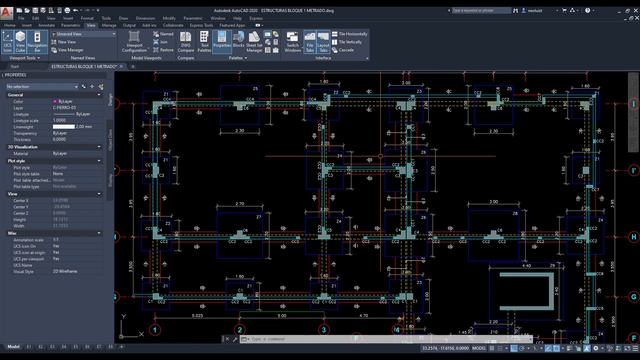Add new layout with plus button

coord(121,347)
